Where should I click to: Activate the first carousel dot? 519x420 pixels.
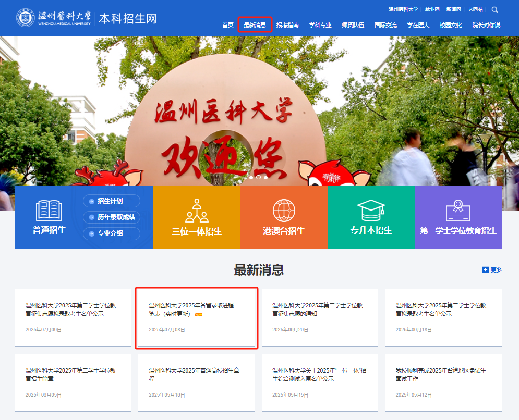click(x=251, y=177)
